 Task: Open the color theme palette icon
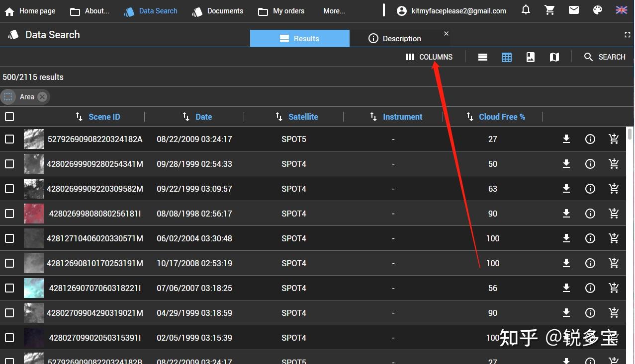[x=598, y=10]
